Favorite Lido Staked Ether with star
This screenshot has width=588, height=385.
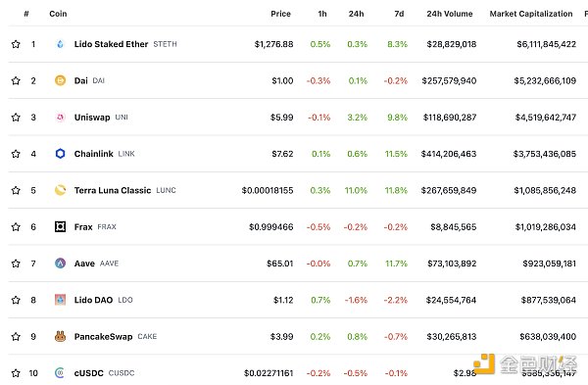(x=16, y=44)
